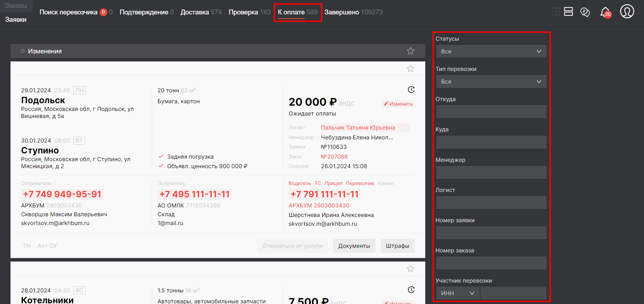This screenshot has height=304, width=644.
Task: Select the card view layout icon
Action: [x=568, y=12]
